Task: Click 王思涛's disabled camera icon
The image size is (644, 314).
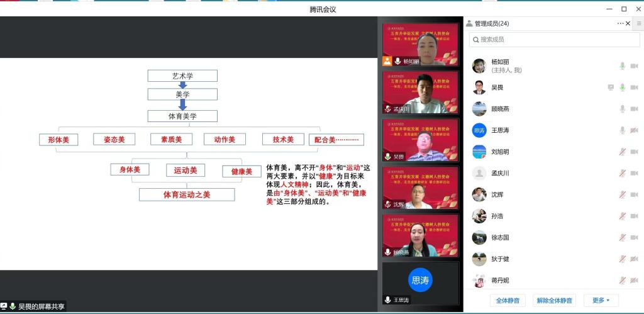Action: click(x=634, y=130)
